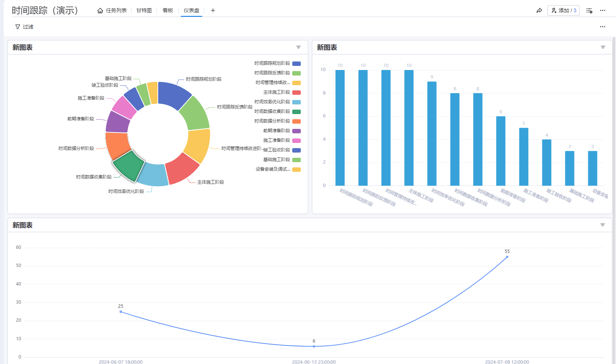This screenshot has height=364, width=616.
Task: Click the bar chart panel title 新图表
Action: pos(327,47)
